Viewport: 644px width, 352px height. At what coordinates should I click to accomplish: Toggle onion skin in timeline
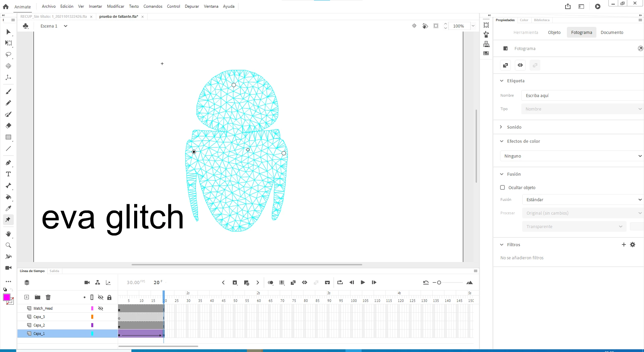click(270, 283)
